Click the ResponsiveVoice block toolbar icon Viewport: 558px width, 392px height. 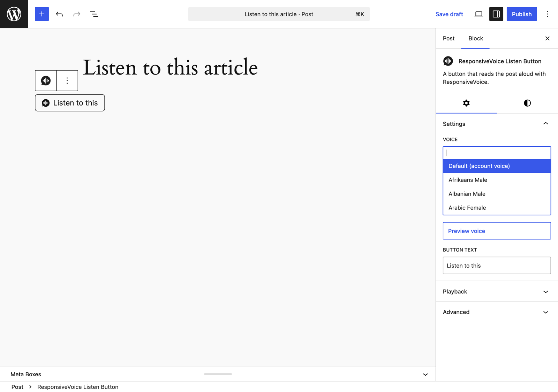click(x=46, y=80)
